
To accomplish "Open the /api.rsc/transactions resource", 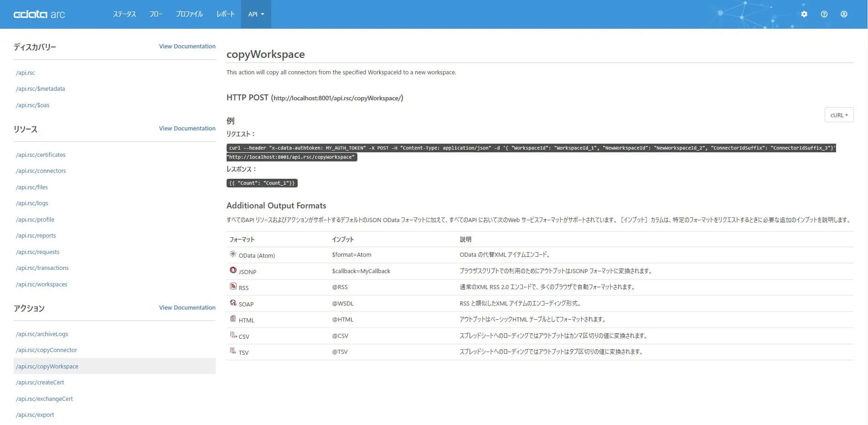I will [x=42, y=268].
